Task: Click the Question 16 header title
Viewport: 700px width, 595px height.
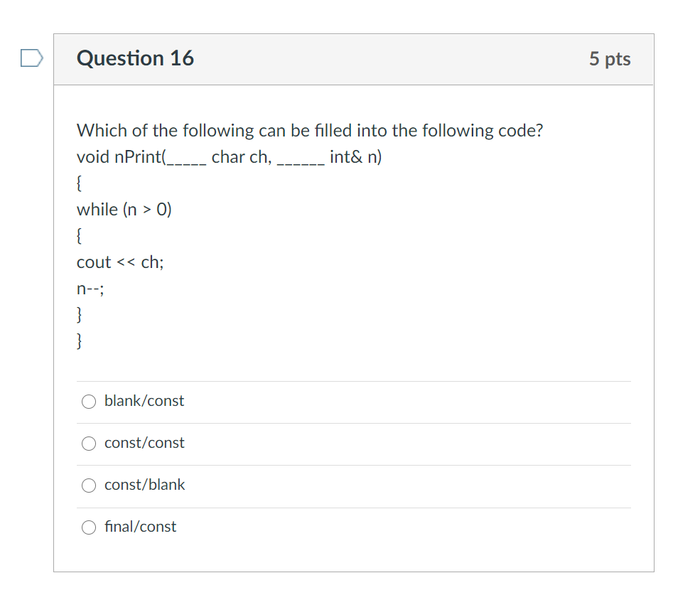Action: (x=134, y=59)
